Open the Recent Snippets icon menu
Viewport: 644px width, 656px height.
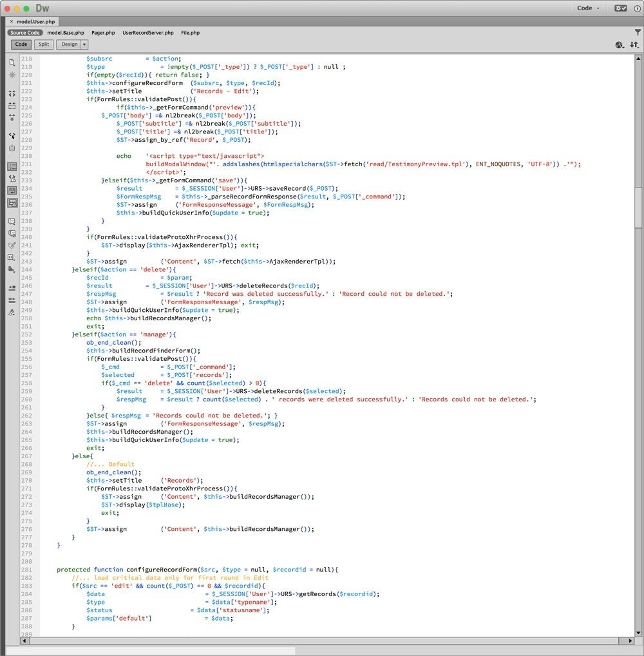pos(12,258)
